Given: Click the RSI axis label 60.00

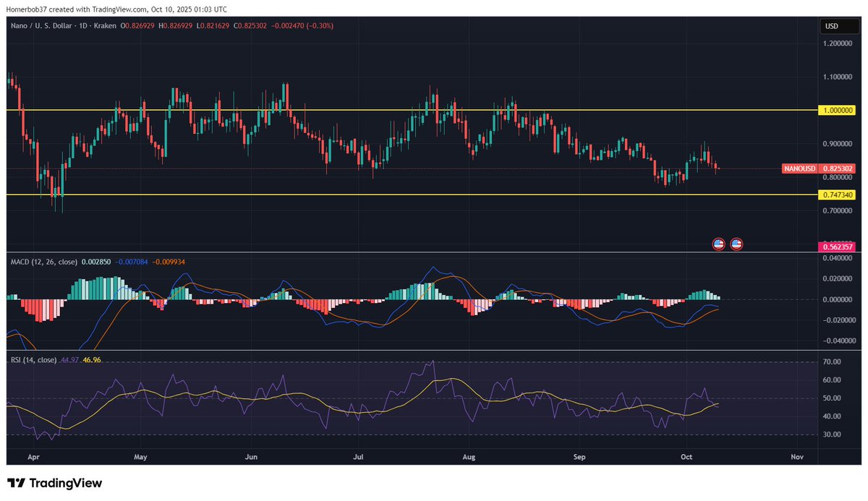Looking at the screenshot, I should 831,380.
